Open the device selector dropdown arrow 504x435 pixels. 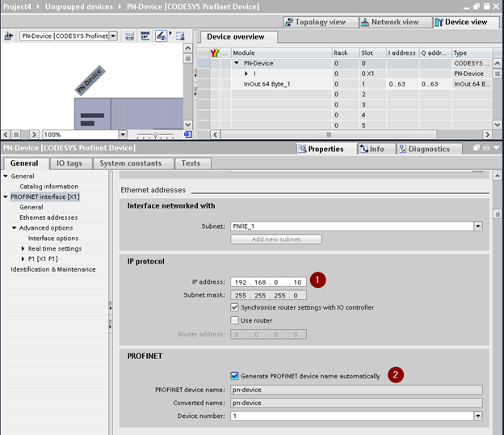click(x=113, y=36)
